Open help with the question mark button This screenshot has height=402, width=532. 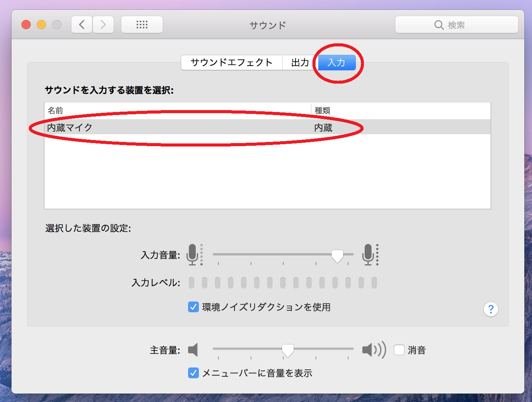(x=491, y=309)
